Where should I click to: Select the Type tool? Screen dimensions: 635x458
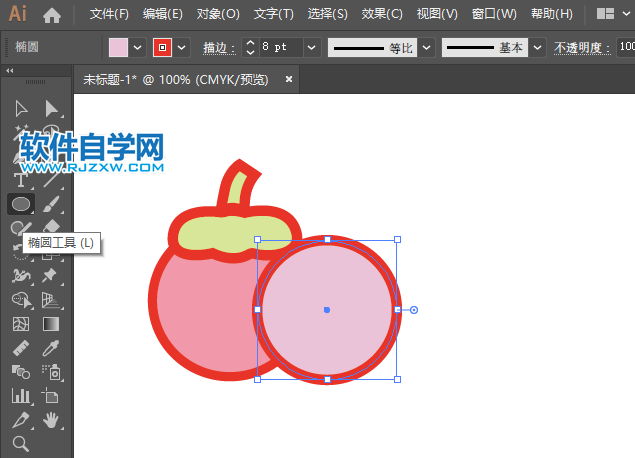pos(21,180)
